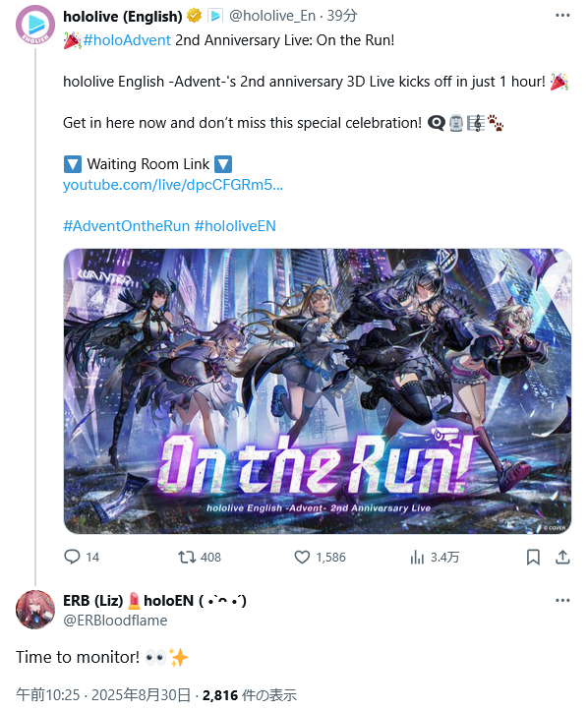Screen dimensions: 588x712
Task: Like the hololive tweet with 1,586 likes
Action: 302,557
